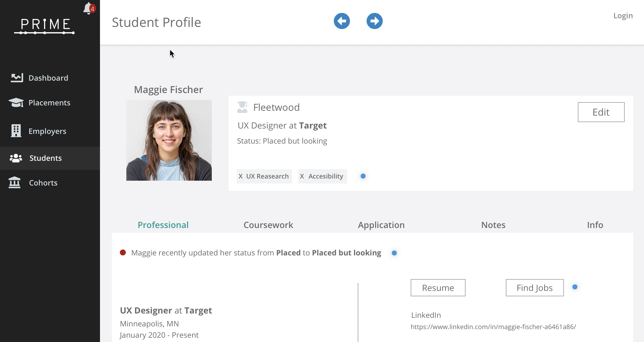
Task: Go to previous student with left arrow
Action: 342,21
